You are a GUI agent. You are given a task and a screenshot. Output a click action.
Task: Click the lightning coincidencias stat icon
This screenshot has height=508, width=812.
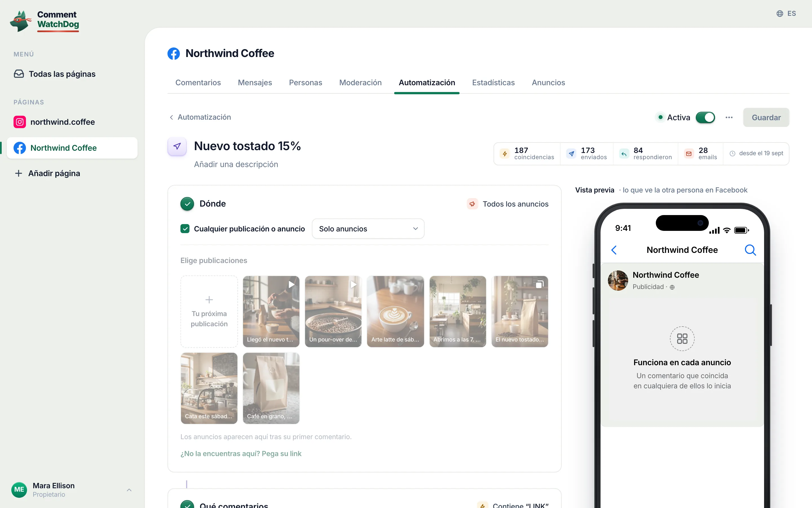505,154
